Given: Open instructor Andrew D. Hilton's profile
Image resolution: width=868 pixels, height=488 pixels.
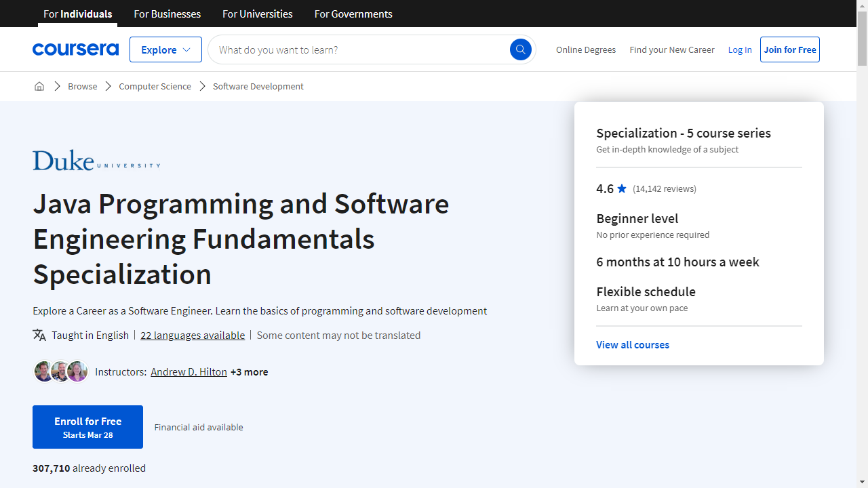Looking at the screenshot, I should click(x=189, y=371).
